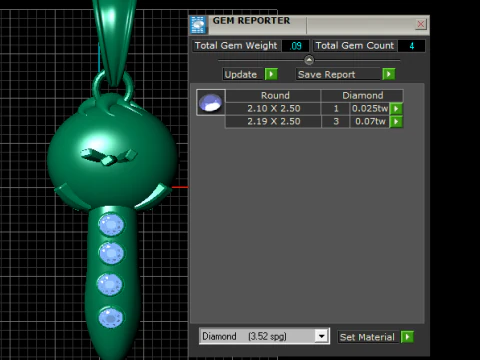Select the bottom blue gem on the pendant
Screen dimensions: 480x360
[111, 317]
